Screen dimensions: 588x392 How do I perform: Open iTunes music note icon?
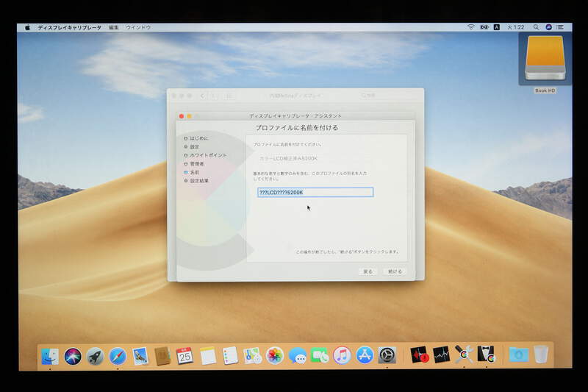coord(342,356)
